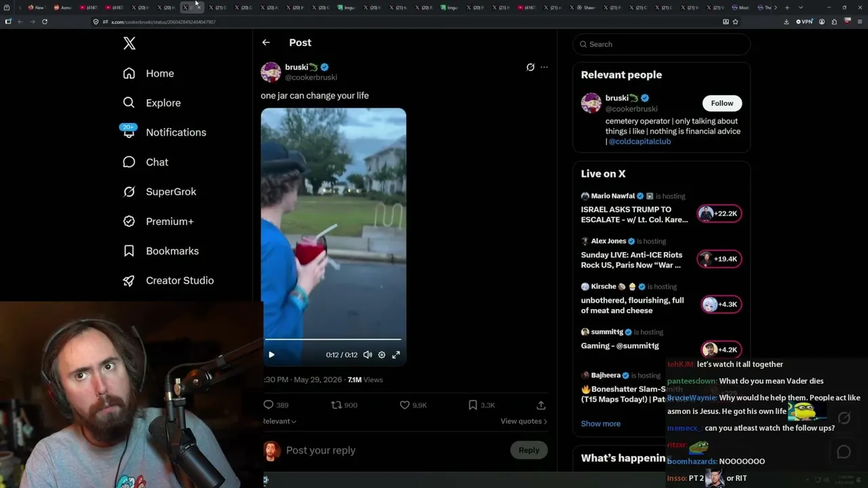Open the Explore page
This screenshot has height=488, width=868.
click(x=152, y=103)
